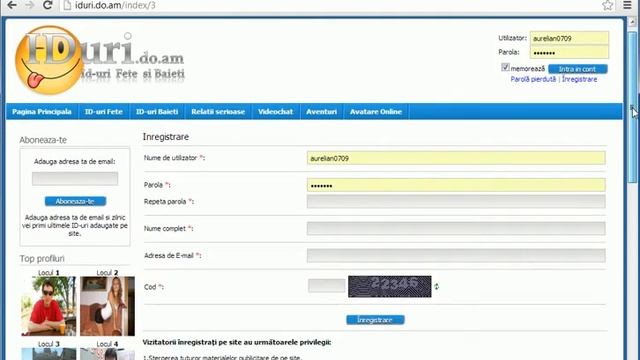640x360 pixels.
Task: Click the IDuri smiley logo
Action: 49,60
